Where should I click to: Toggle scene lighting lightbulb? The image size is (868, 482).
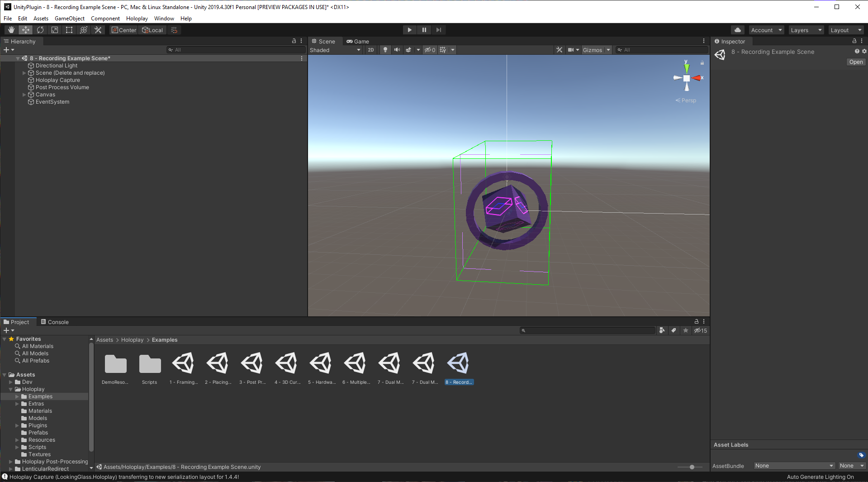385,50
